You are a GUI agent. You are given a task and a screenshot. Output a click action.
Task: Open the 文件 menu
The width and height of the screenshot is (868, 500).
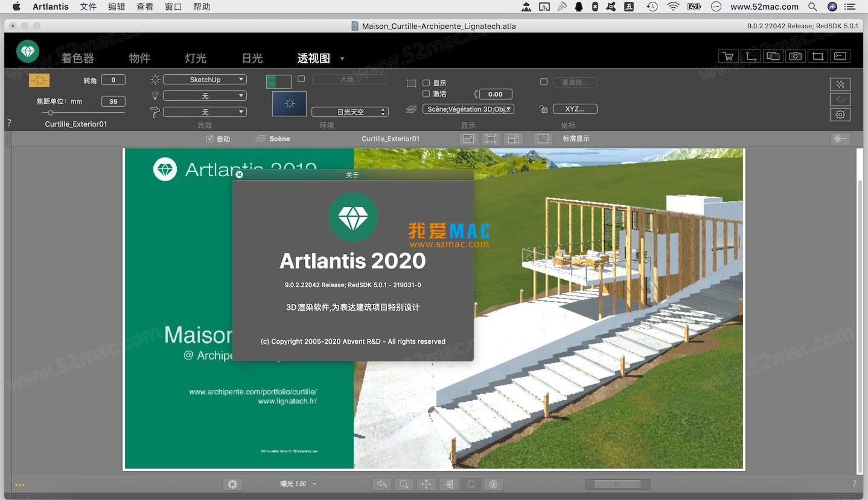(88, 7)
